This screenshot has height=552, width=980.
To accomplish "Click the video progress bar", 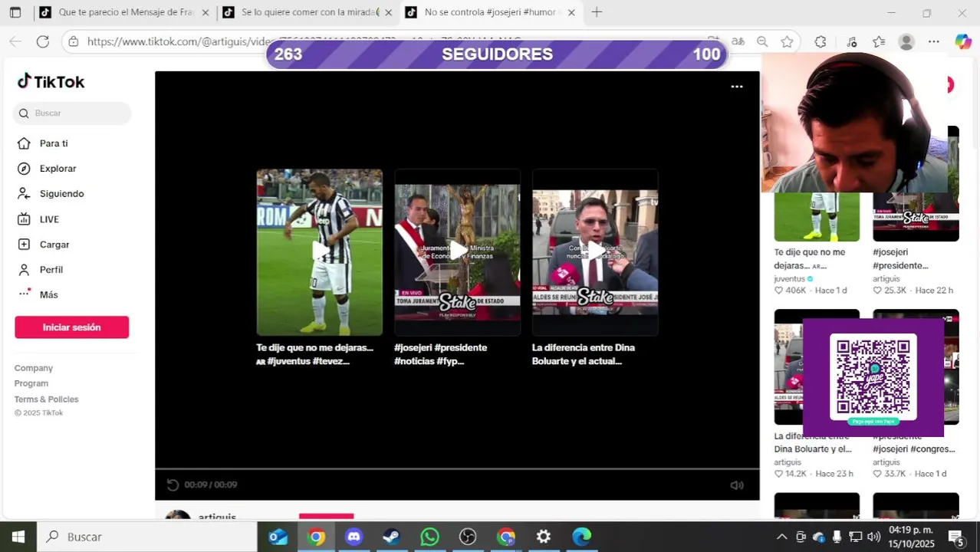I will click(457, 468).
